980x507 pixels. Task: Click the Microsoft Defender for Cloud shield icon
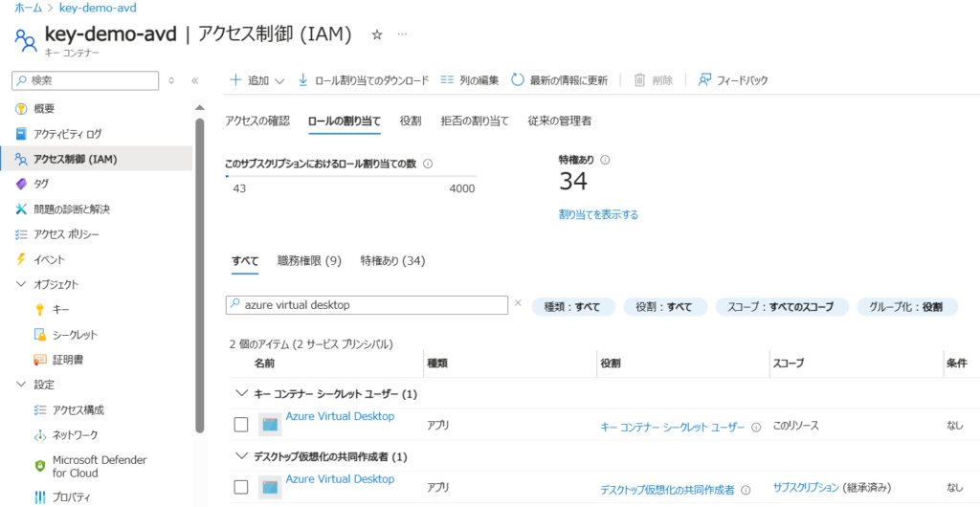pyautogui.click(x=40, y=466)
